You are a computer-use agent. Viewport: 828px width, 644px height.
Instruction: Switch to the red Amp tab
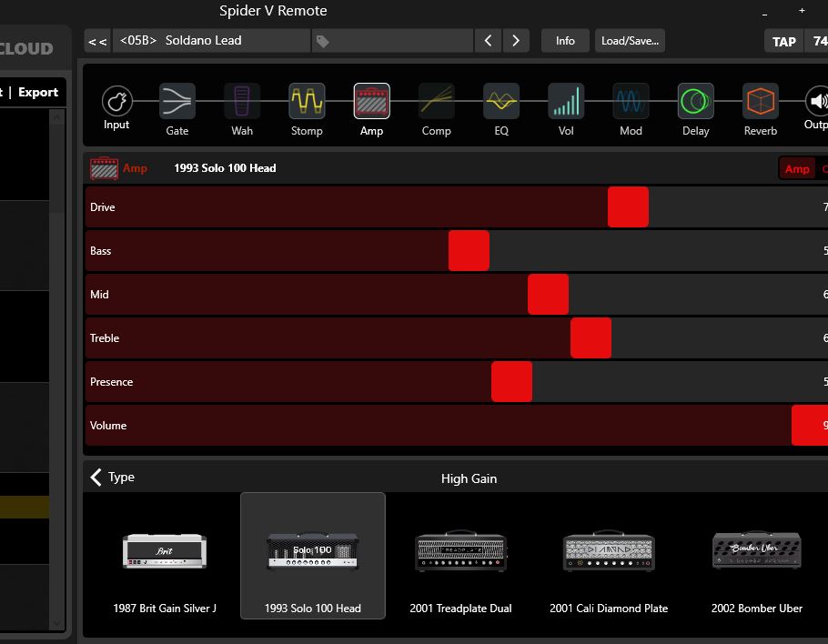pos(797,169)
